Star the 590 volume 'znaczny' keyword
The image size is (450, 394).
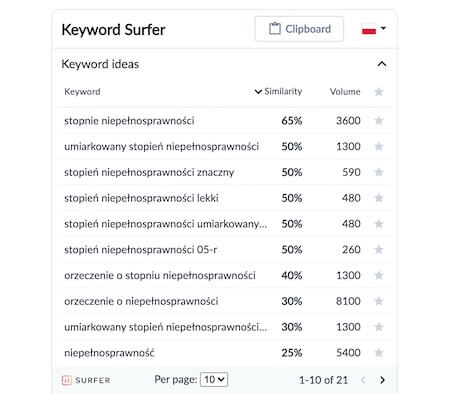click(x=379, y=172)
